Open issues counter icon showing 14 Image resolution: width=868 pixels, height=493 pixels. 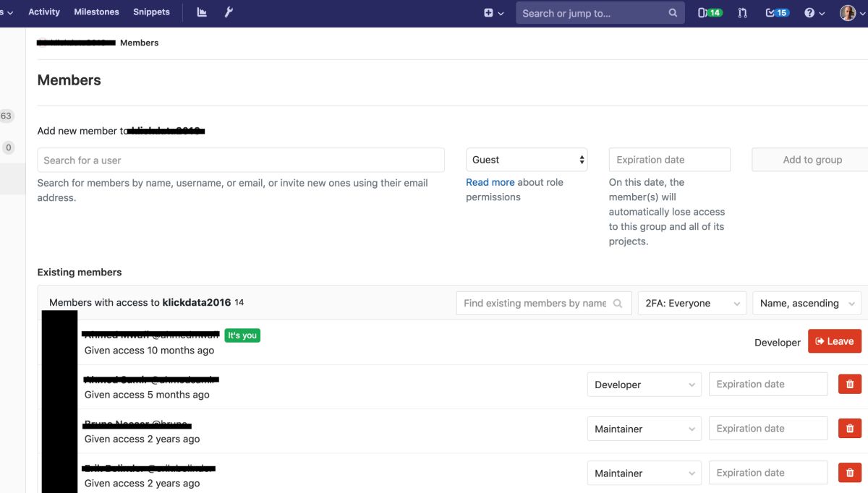[x=710, y=13]
